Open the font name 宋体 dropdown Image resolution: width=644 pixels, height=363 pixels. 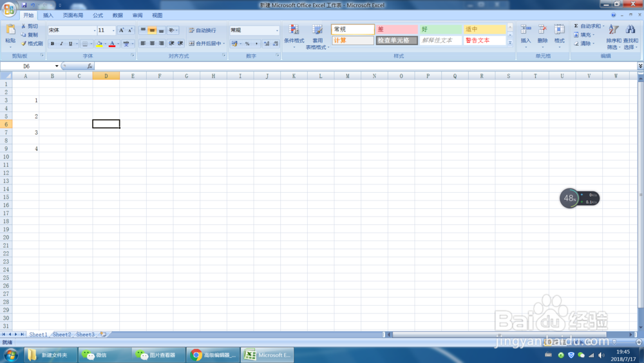tap(95, 30)
